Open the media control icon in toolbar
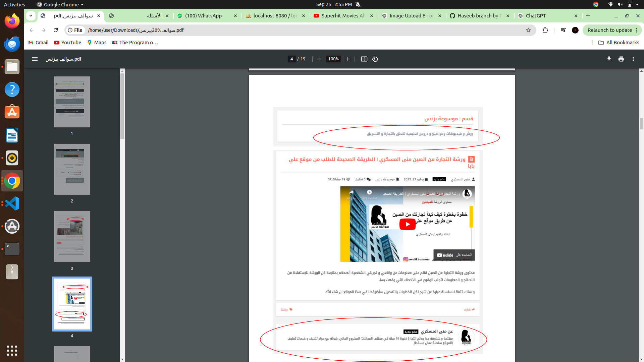Image resolution: width=644 pixels, height=362 pixels. point(563,30)
